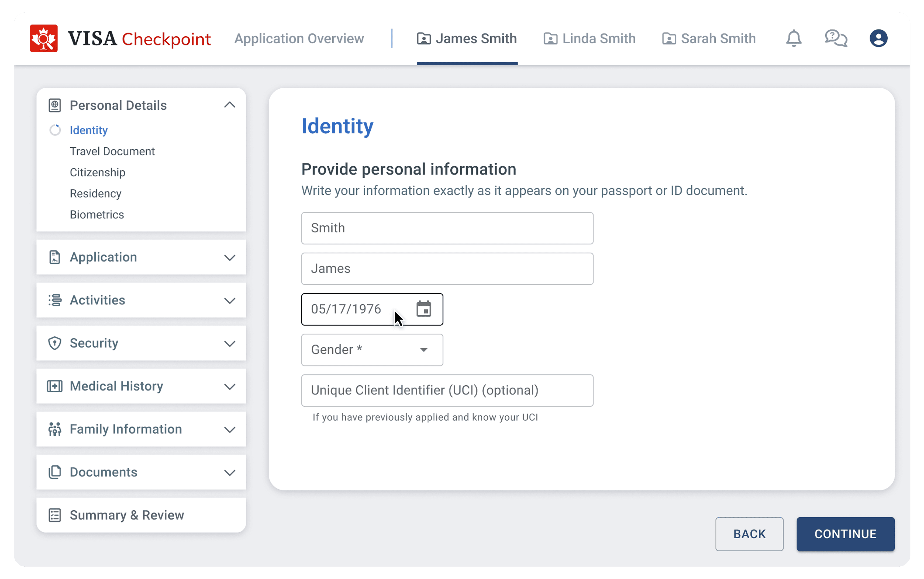This screenshot has width=924, height=579.
Task: Click the VISA Checkpoint maple leaf logo
Action: (x=44, y=38)
